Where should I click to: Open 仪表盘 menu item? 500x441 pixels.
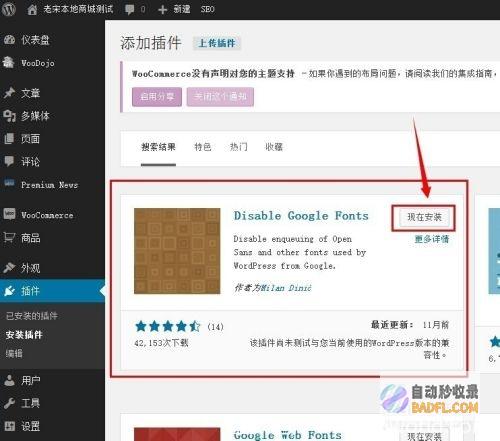[x=35, y=40]
